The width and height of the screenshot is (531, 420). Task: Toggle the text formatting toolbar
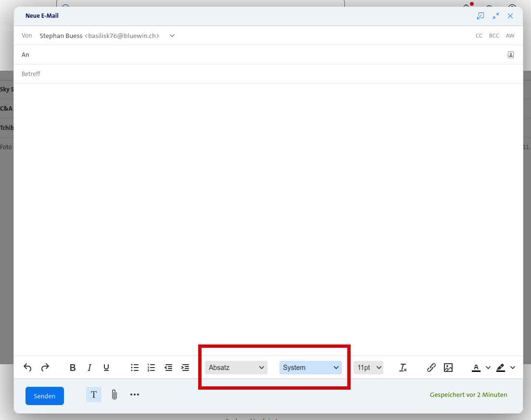point(94,395)
